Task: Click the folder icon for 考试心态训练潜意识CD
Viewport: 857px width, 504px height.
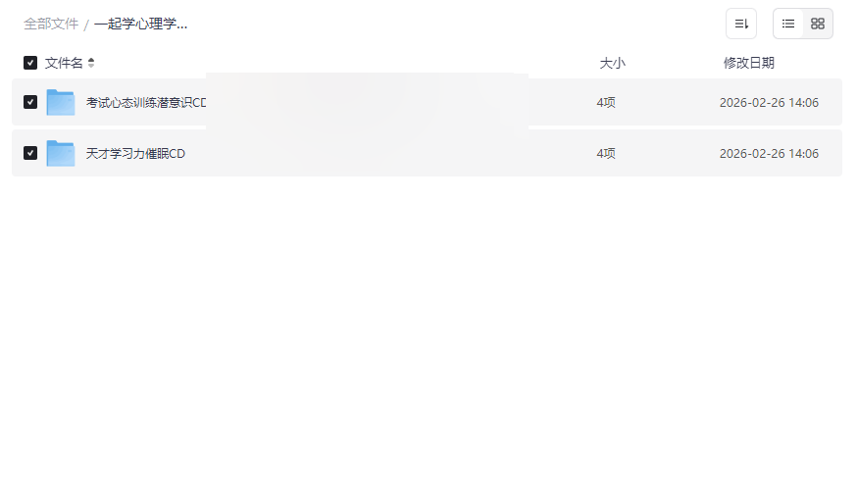Action: click(61, 102)
